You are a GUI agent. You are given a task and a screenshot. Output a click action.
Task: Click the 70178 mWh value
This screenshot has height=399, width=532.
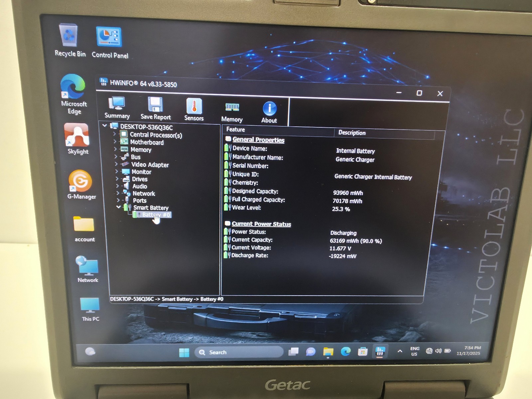347,201
